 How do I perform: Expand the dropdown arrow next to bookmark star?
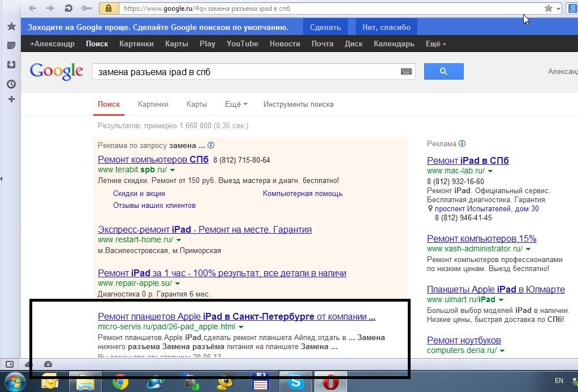[x=558, y=8]
